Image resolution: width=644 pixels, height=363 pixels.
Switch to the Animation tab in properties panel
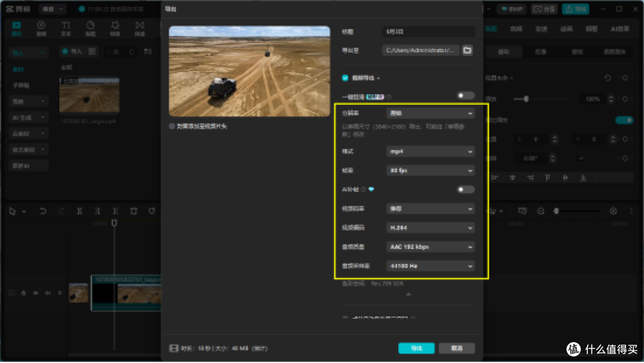[566, 29]
